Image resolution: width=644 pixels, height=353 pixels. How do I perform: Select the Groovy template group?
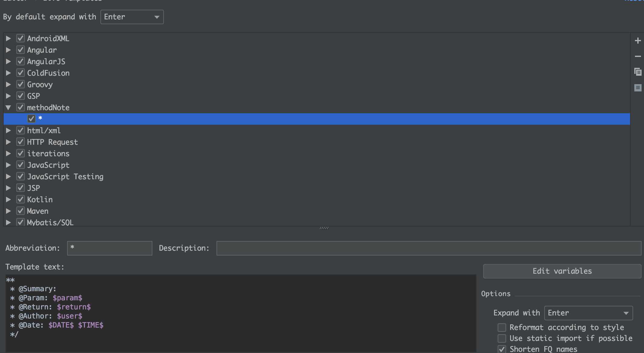40,84
